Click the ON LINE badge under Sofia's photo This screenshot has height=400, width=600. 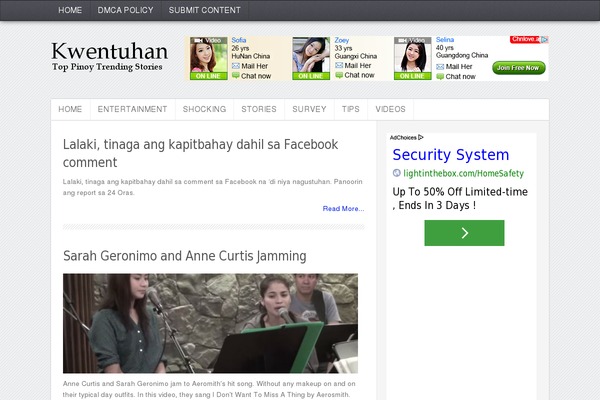(209, 76)
